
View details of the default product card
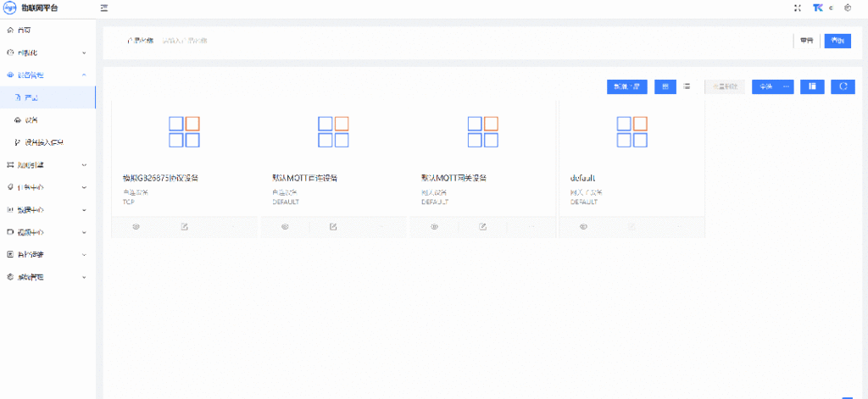583,227
